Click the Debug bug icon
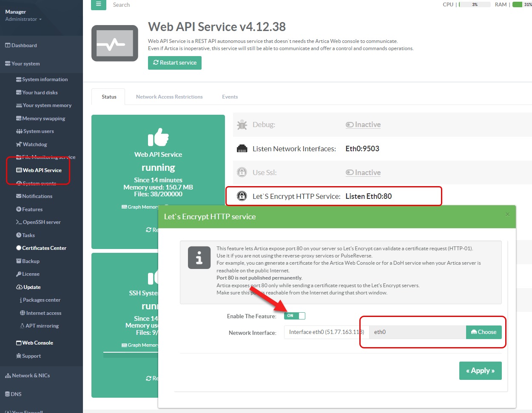532x413 pixels. click(242, 125)
